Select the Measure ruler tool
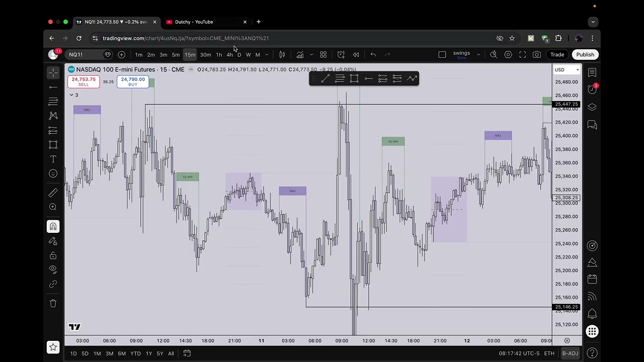This screenshot has width=644, height=362. (53, 193)
